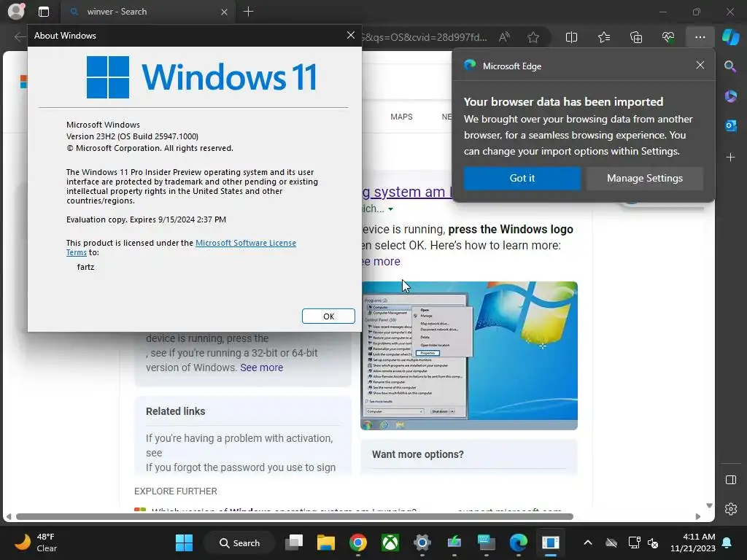Click the EXPLORE FURTHER label
This screenshot has width=747, height=560.
tap(175, 491)
